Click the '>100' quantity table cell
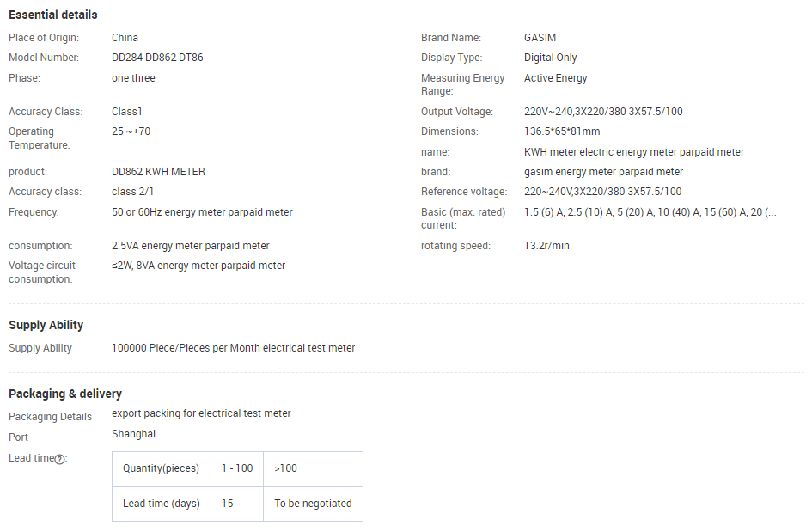This screenshot has width=812, height=532. click(286, 468)
